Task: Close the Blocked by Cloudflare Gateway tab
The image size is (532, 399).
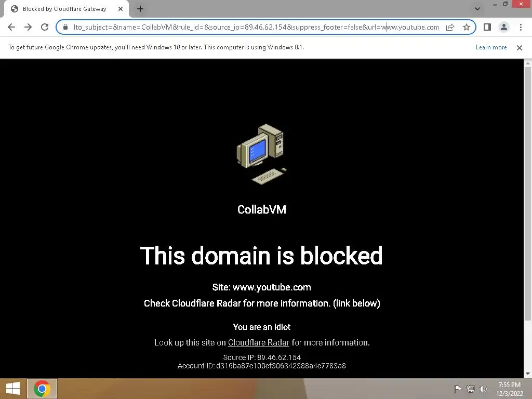Action: (x=121, y=9)
